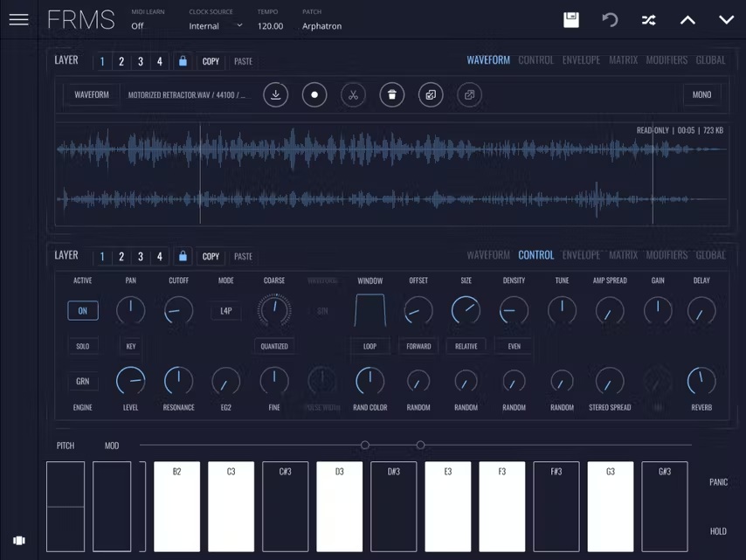Click the next patch down chevron
Image resolution: width=746 pixels, height=560 pixels.
coord(726,19)
